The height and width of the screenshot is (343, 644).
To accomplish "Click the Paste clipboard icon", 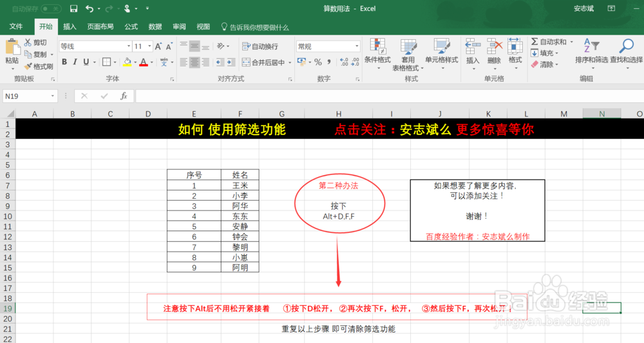I will [x=12, y=48].
